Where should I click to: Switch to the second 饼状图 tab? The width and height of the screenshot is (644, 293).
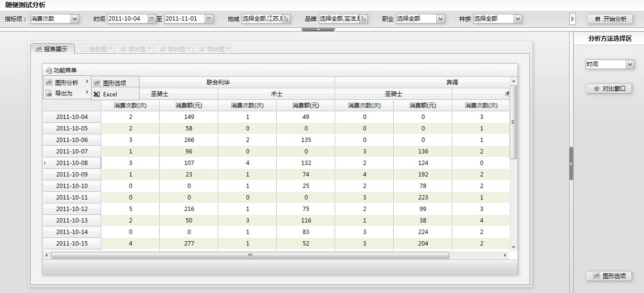coord(173,49)
